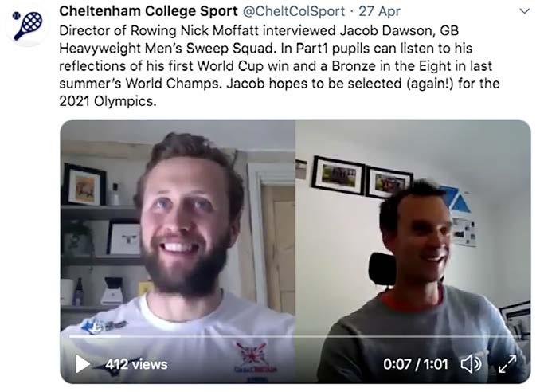Open tweet options chevron menu
This screenshot has width=540, height=392.
(x=524, y=11)
